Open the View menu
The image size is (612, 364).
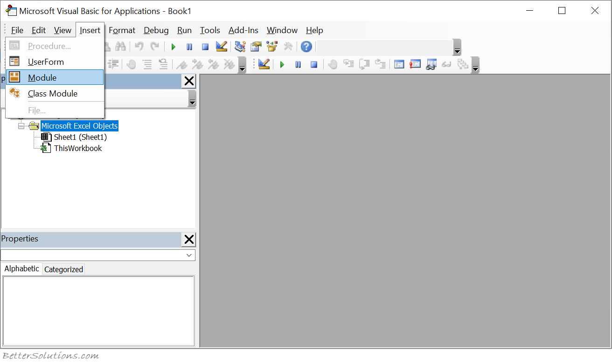63,30
